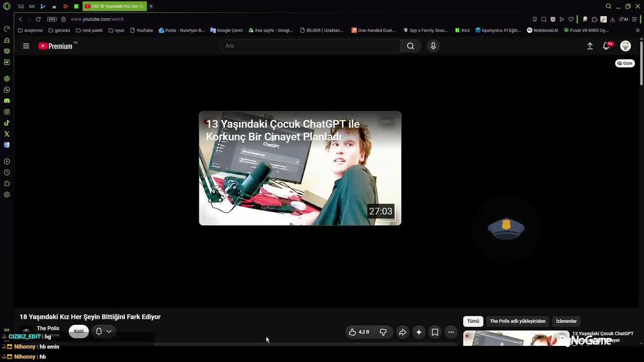Open The Polis channel name link
Screen dimensions: 644x362
(x=48, y=328)
